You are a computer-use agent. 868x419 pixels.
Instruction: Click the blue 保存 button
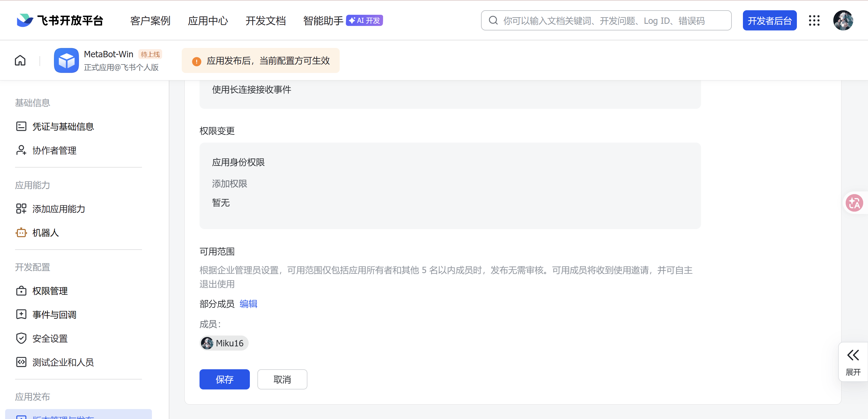point(224,379)
